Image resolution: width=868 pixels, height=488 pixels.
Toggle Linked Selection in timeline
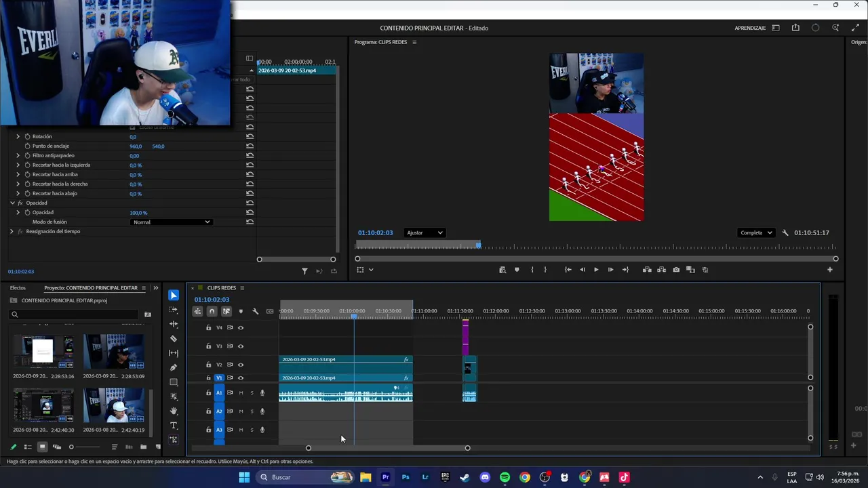coord(226,311)
